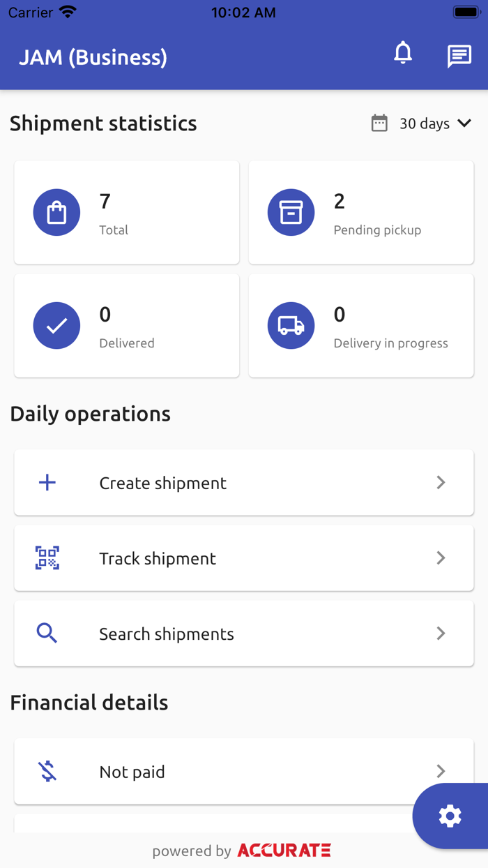Tap the Track shipment chevron arrow
Viewport: 488px width, 868px height.
pyautogui.click(x=441, y=558)
